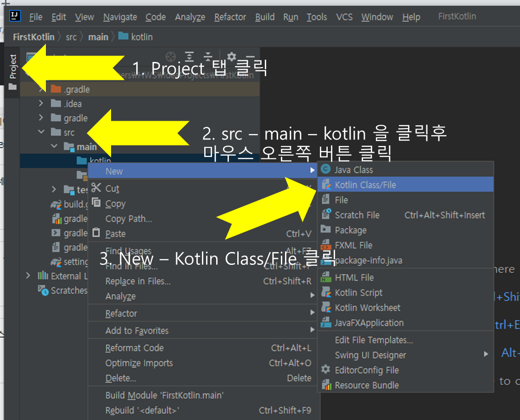Select the settings.gradle file
520x420 pixels.
[69, 262]
